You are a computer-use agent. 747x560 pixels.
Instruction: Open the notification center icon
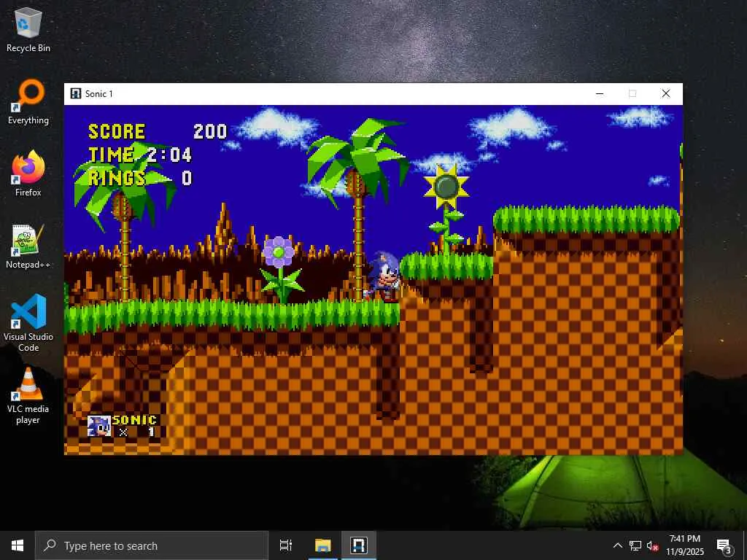pyautogui.click(x=724, y=545)
